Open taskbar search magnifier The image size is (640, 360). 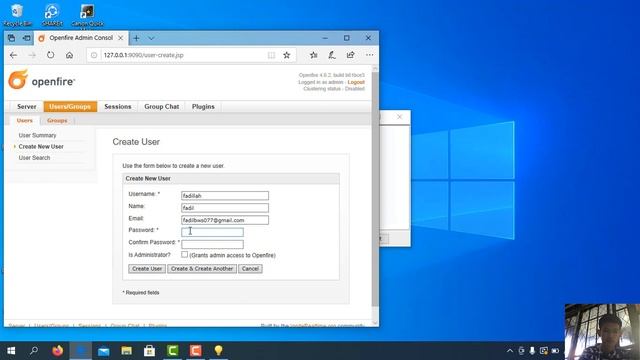point(34,351)
